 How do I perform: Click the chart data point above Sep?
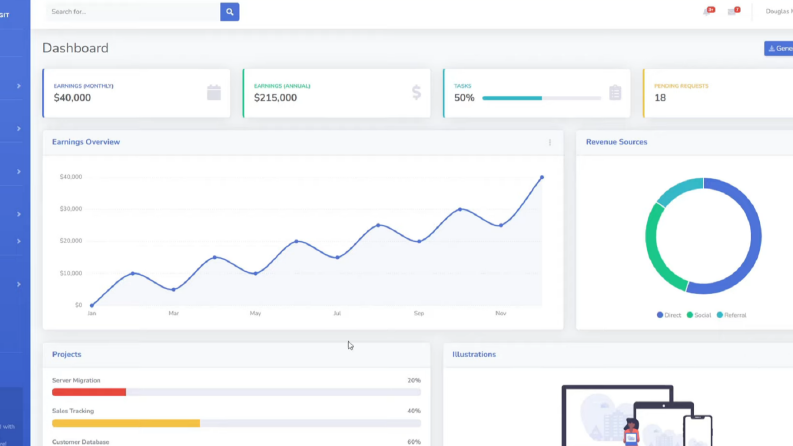pyautogui.click(x=419, y=242)
